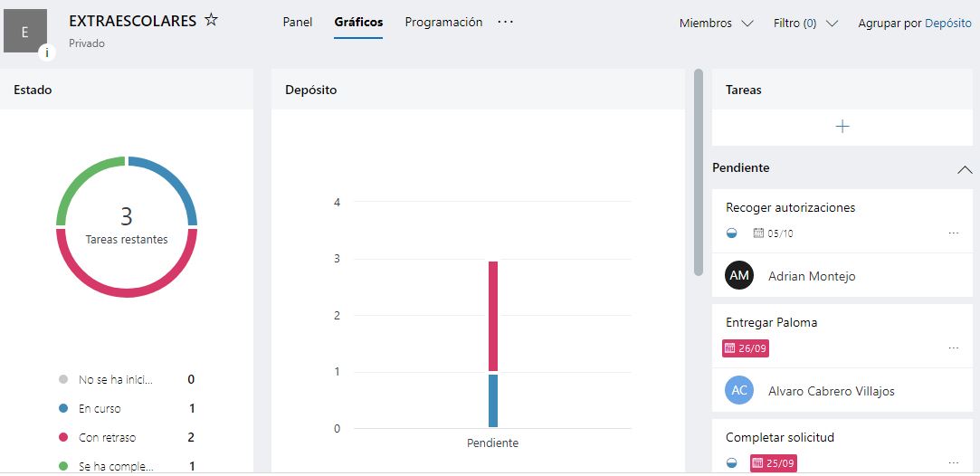Click Adrian Montejo's AM avatar
This screenshot has height=476, width=980.
click(x=739, y=276)
